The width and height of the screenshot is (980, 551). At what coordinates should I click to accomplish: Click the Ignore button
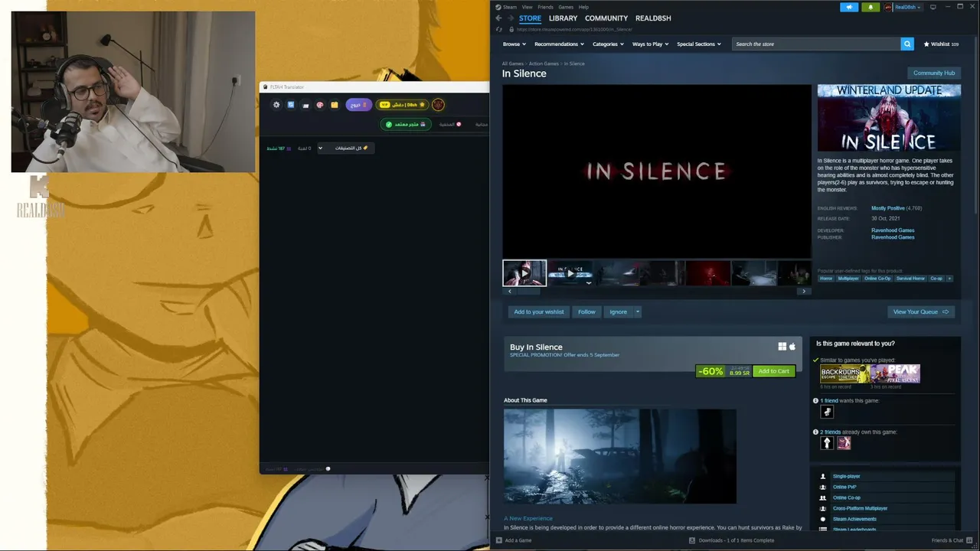click(618, 311)
